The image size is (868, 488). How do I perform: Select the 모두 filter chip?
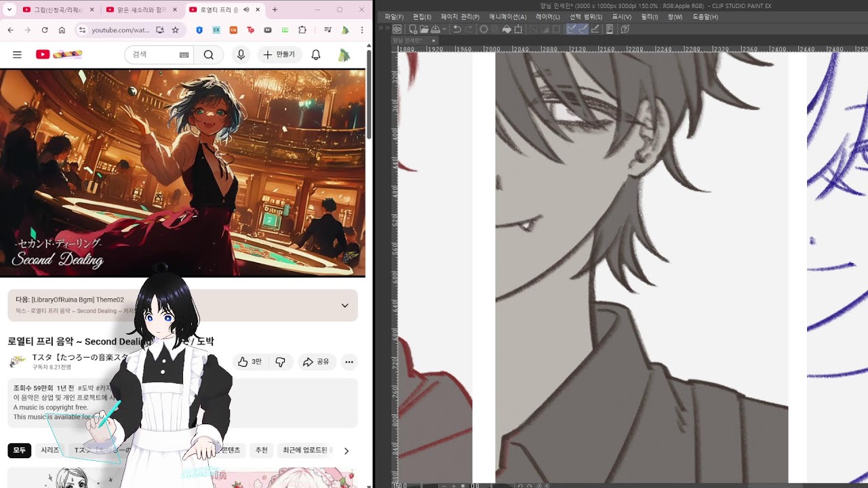tap(20, 450)
